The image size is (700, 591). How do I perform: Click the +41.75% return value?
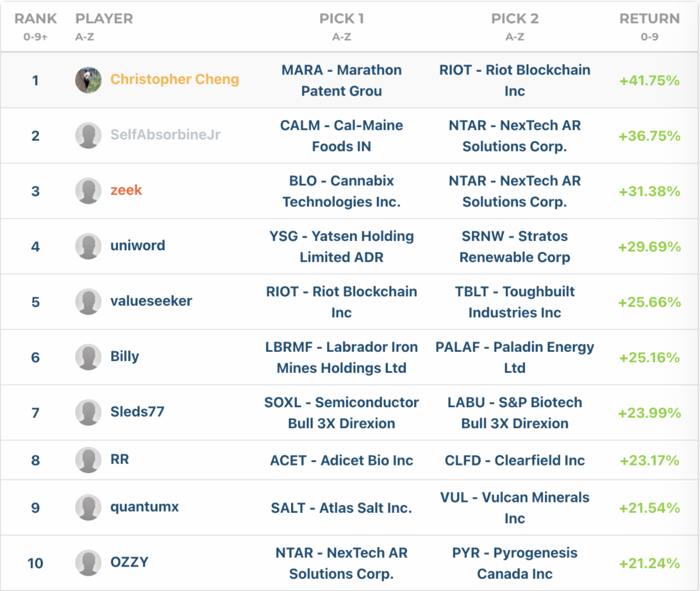[649, 81]
